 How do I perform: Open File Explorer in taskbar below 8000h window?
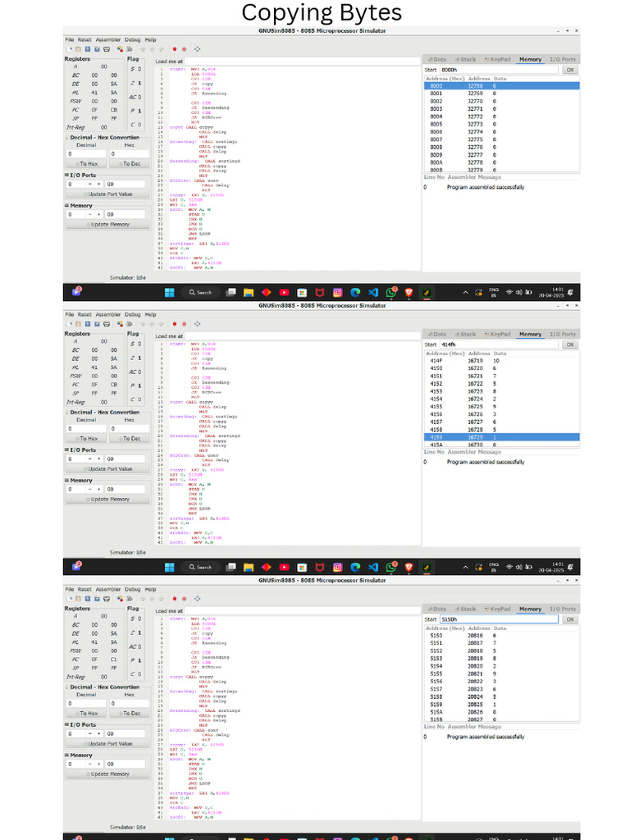(x=248, y=293)
